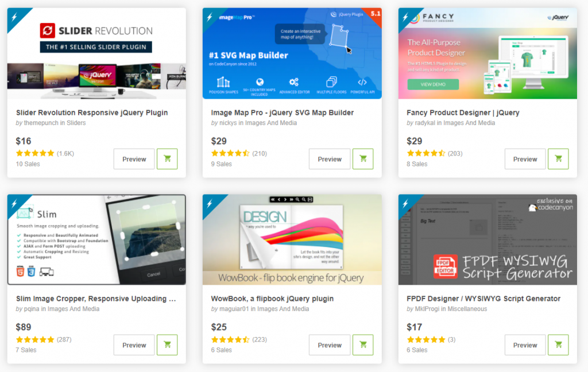Add Slim Image Cropper to cart
Image resolution: width=588 pixels, height=372 pixels.
167,345
